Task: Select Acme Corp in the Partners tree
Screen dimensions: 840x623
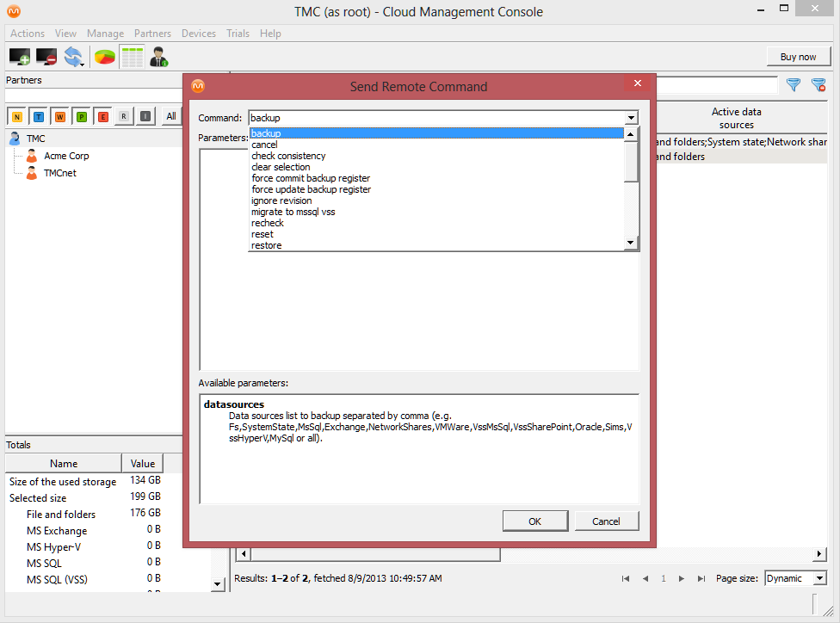Action: coord(66,156)
